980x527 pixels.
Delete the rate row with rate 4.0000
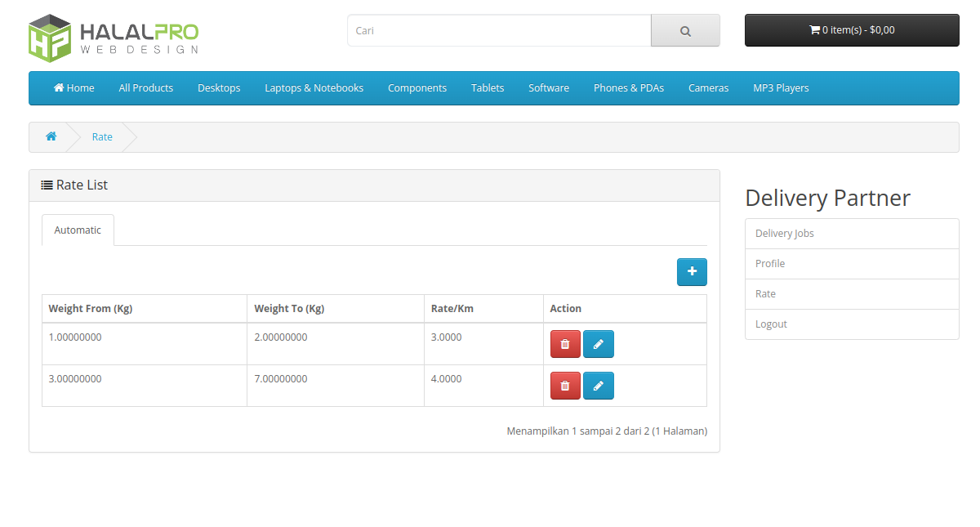pyautogui.click(x=565, y=386)
